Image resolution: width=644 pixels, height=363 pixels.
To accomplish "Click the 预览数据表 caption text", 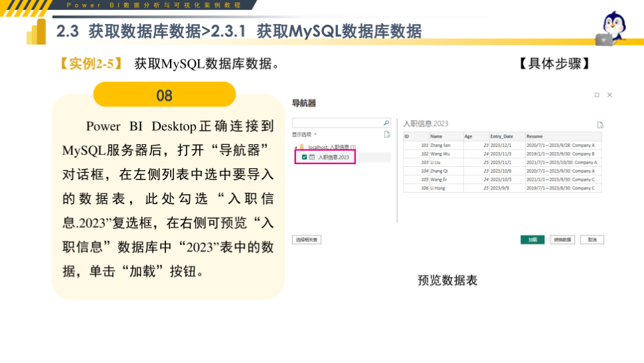I will 447,281.
